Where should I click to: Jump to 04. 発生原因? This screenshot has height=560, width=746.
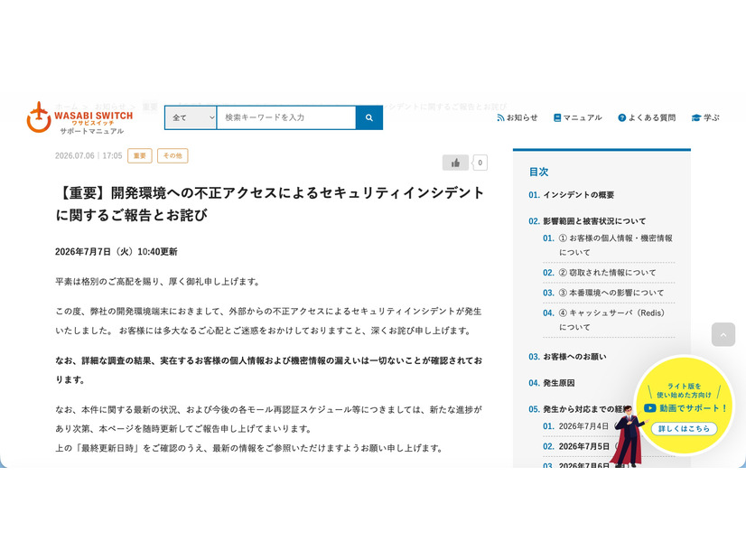pos(552,383)
